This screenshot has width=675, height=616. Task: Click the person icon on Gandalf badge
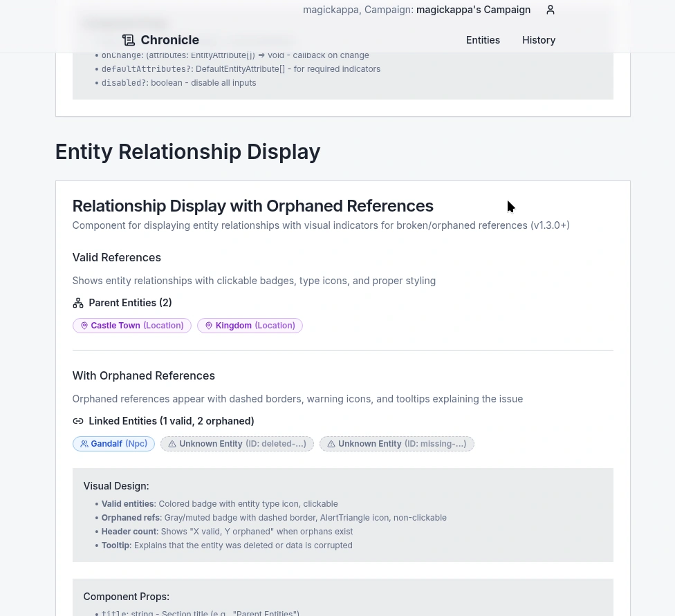coord(84,444)
